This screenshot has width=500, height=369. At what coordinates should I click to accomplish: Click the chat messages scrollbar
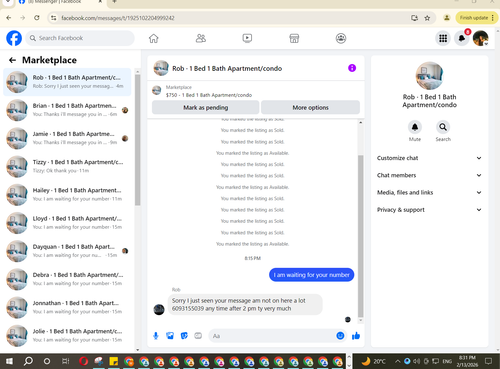tap(360, 236)
